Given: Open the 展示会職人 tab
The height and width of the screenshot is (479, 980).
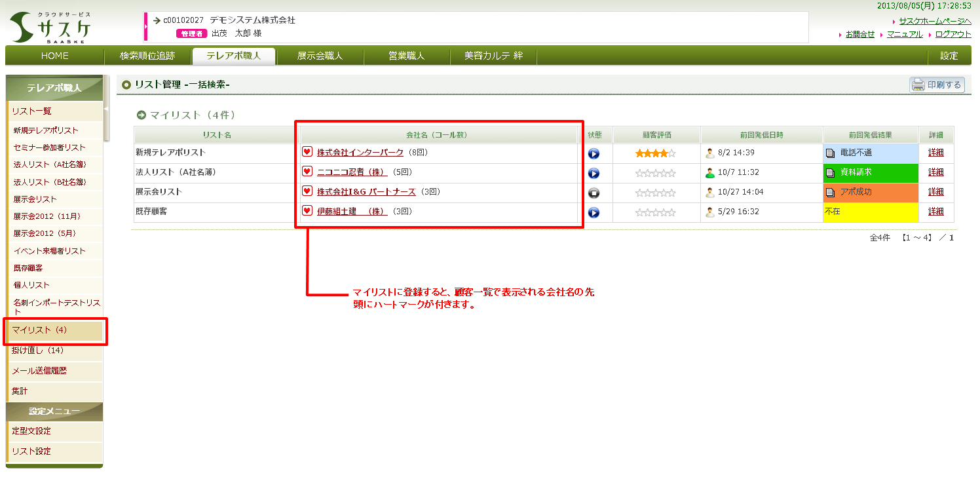Looking at the screenshot, I should coord(320,56).
